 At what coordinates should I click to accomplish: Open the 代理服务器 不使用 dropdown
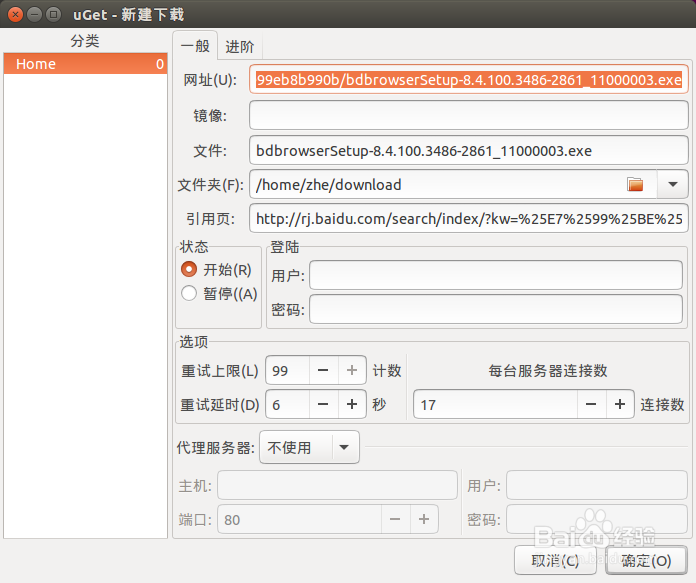[x=309, y=447]
